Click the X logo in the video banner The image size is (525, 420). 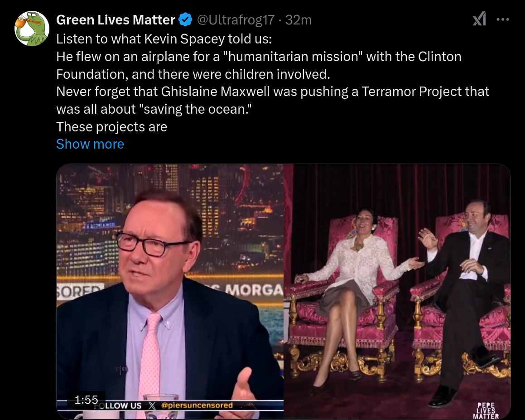[x=152, y=406]
